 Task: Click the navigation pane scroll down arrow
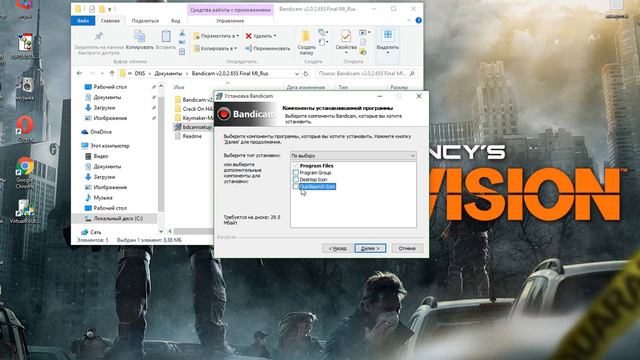pyautogui.click(x=161, y=231)
